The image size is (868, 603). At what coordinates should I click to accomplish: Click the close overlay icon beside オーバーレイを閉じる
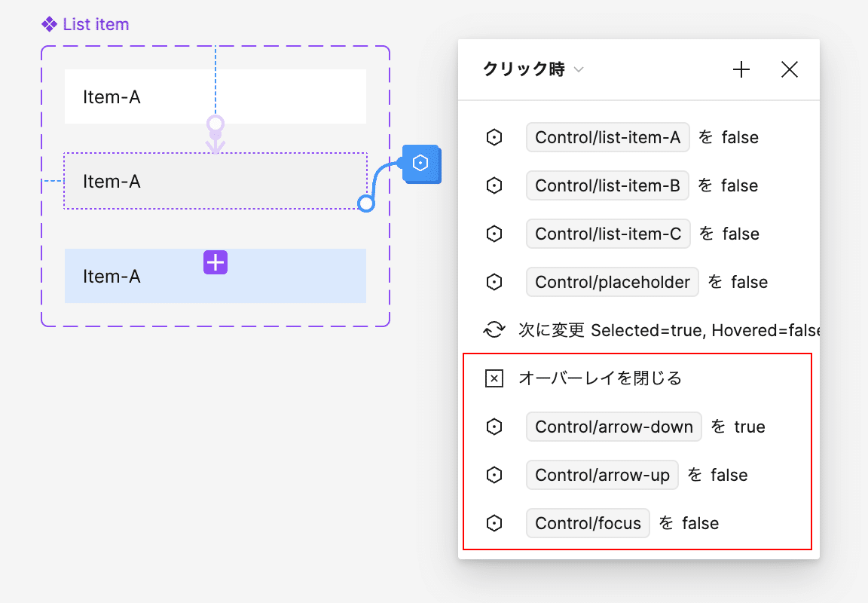tap(494, 378)
